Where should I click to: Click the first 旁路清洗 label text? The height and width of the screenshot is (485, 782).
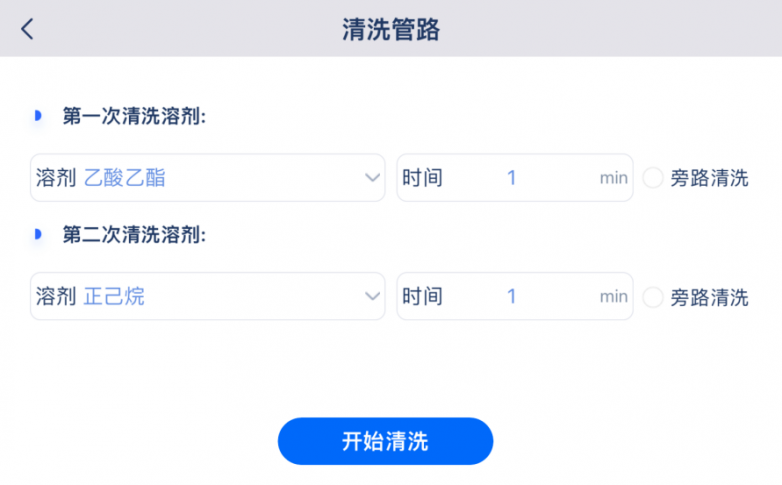[709, 178]
